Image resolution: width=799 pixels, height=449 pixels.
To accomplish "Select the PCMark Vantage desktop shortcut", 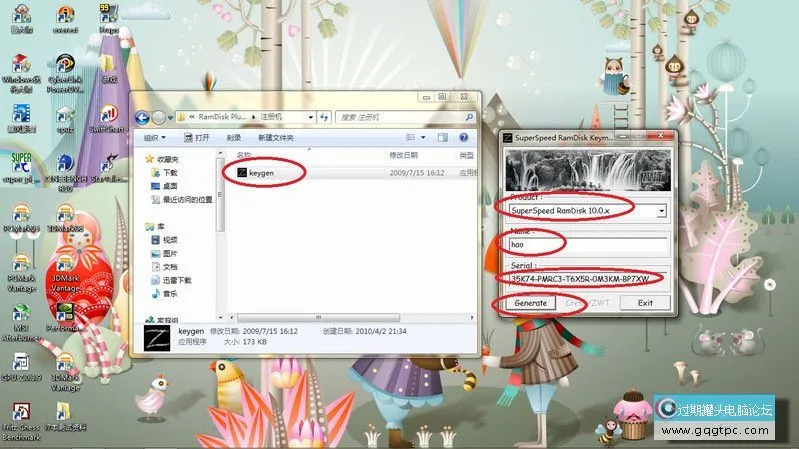I will [x=21, y=273].
